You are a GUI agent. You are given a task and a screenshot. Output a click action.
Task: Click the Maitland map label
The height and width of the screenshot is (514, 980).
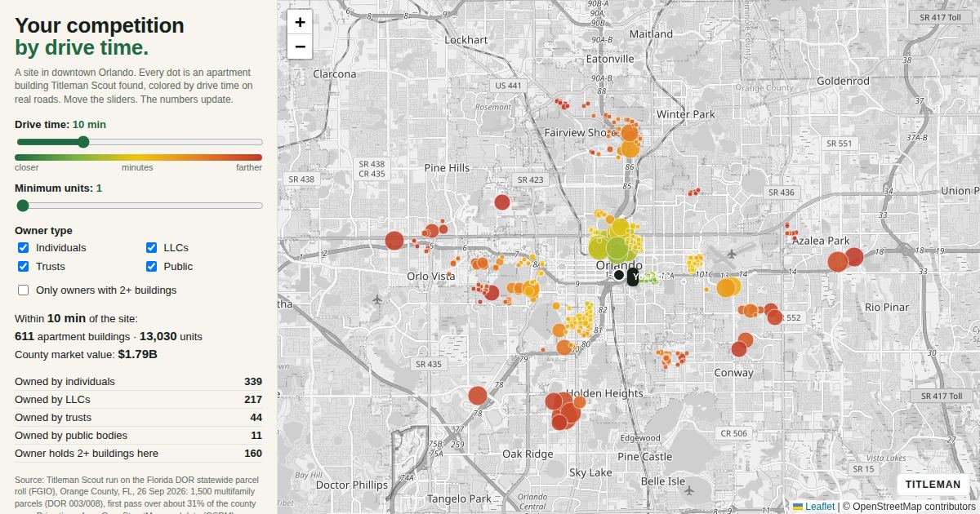click(651, 34)
